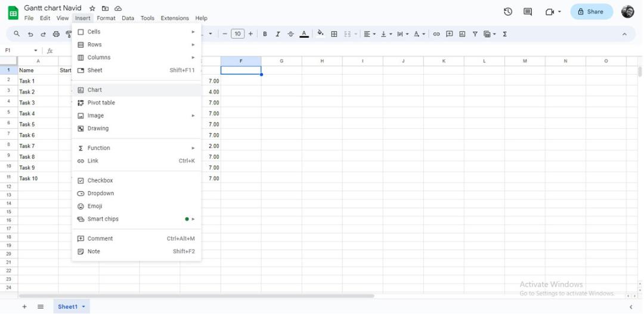Click the create filter funnel icon
The height and width of the screenshot is (314, 644).
point(475,34)
